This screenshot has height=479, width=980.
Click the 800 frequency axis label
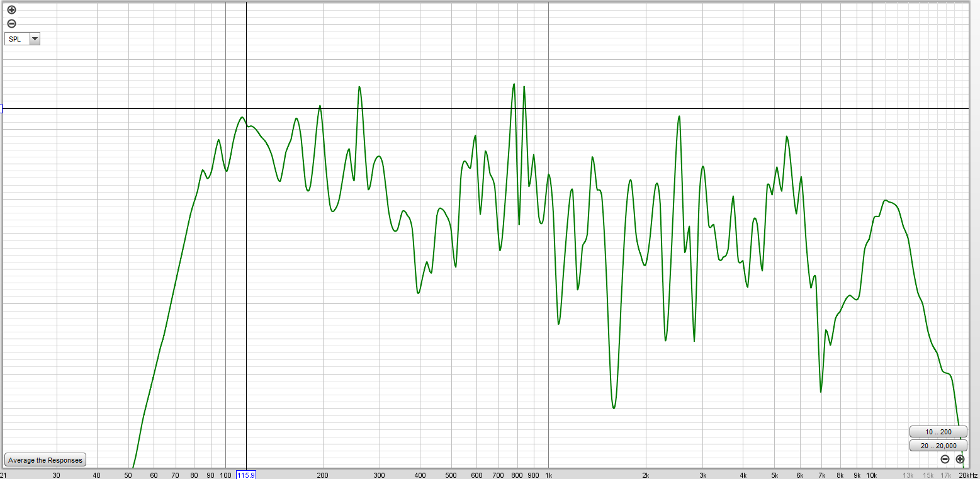(x=517, y=475)
